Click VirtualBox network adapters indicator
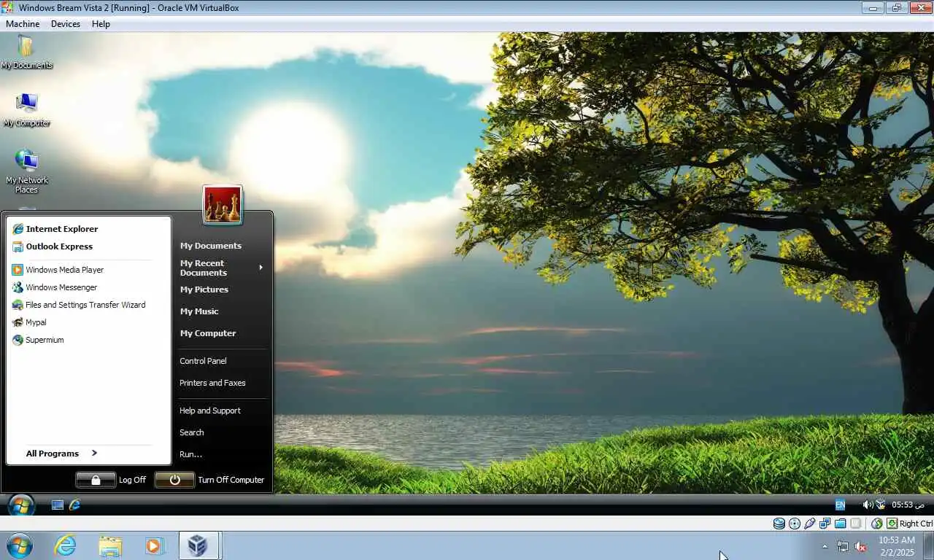Image resolution: width=934 pixels, height=560 pixels. tap(825, 524)
